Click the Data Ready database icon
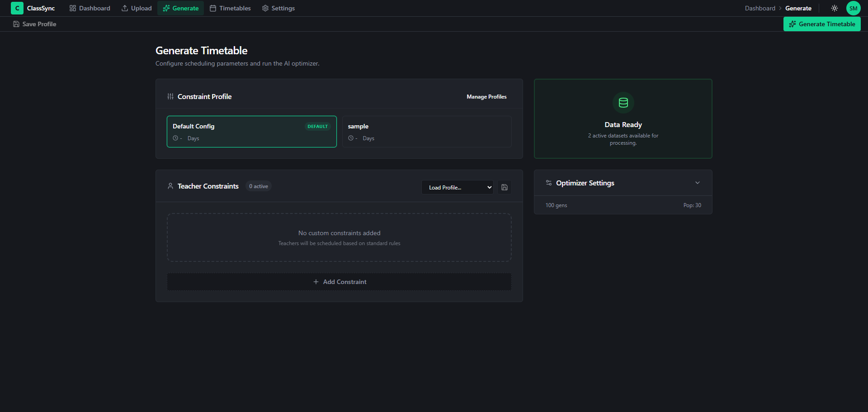This screenshot has width=868, height=412. pyautogui.click(x=623, y=103)
